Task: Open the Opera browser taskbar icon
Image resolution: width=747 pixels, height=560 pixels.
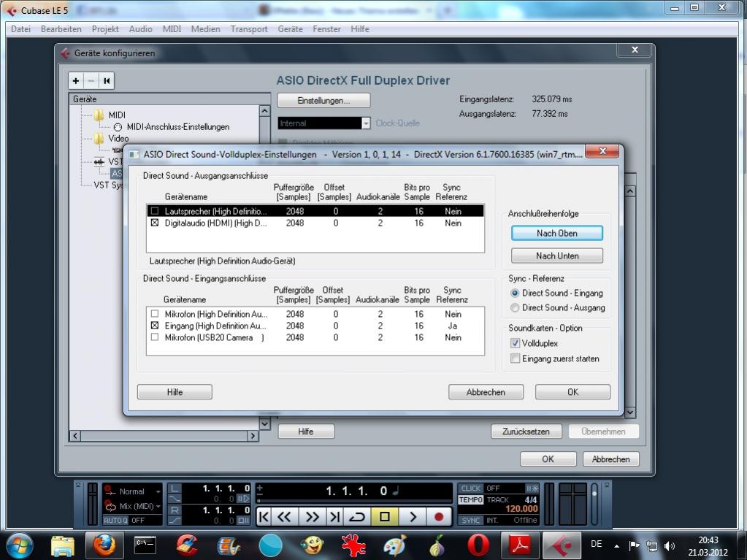Action: (478, 545)
